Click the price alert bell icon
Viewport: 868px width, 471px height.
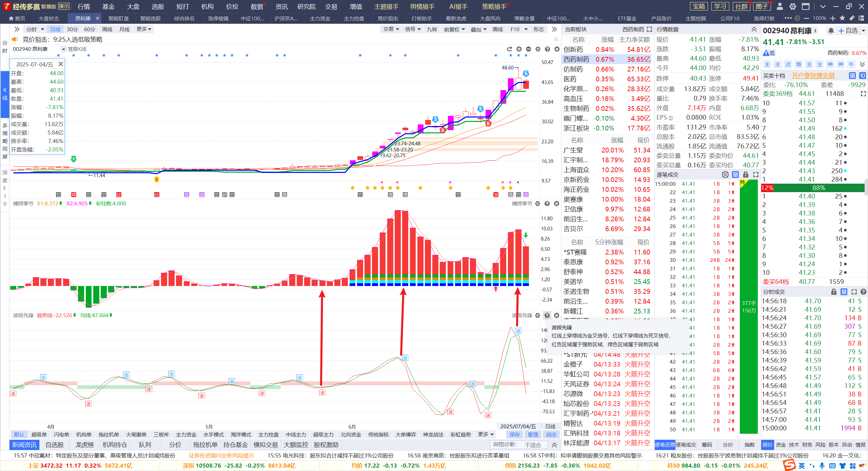coord(831,31)
